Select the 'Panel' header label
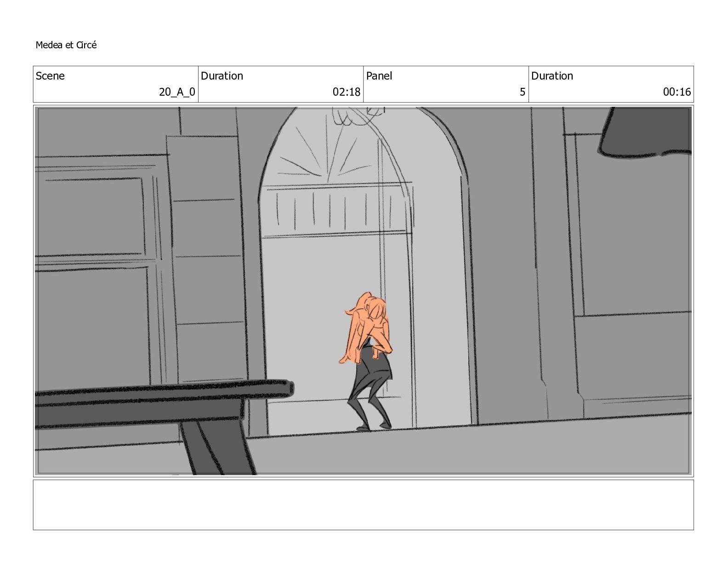The image size is (728, 563). click(379, 76)
